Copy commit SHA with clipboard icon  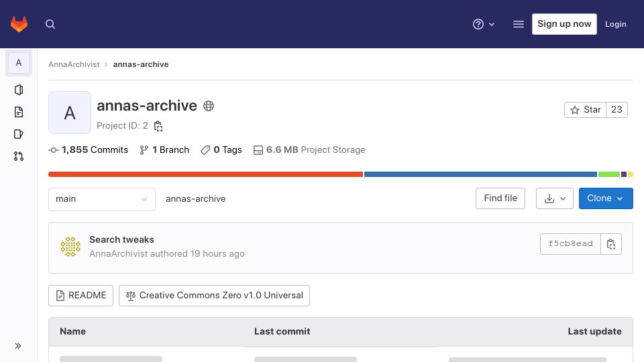click(x=611, y=244)
